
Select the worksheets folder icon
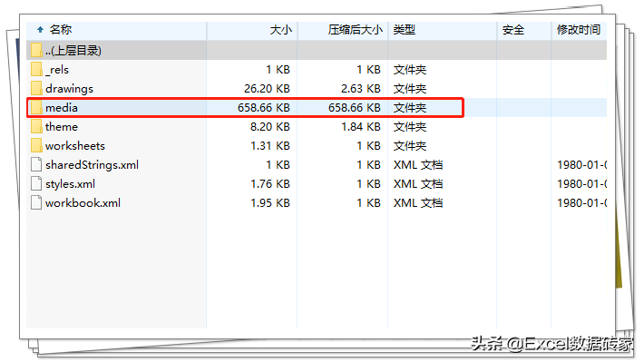pyautogui.click(x=36, y=145)
